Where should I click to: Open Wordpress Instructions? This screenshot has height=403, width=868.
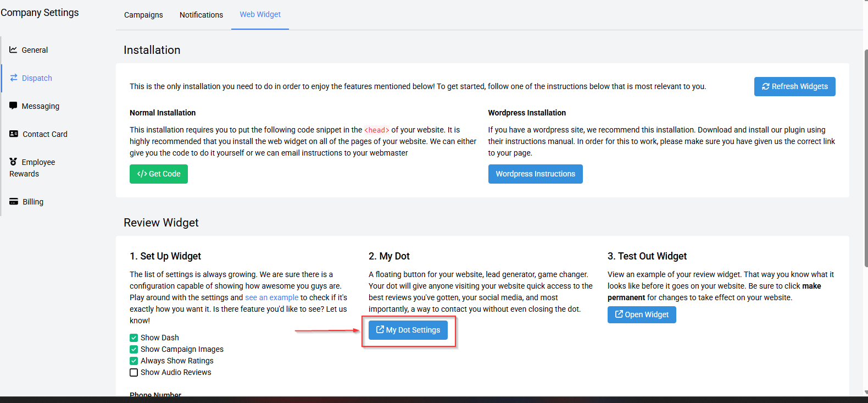(535, 174)
